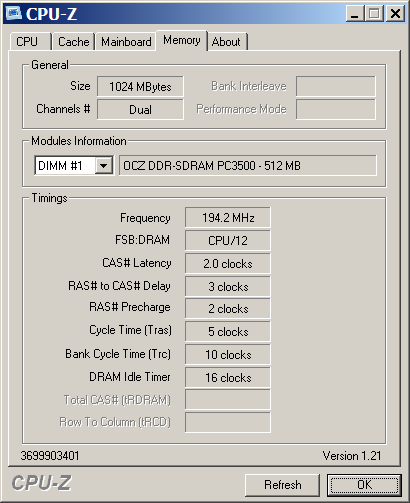Viewport: 410px width, 503px height.
Task: Confirm with the OK button
Action: [364, 485]
